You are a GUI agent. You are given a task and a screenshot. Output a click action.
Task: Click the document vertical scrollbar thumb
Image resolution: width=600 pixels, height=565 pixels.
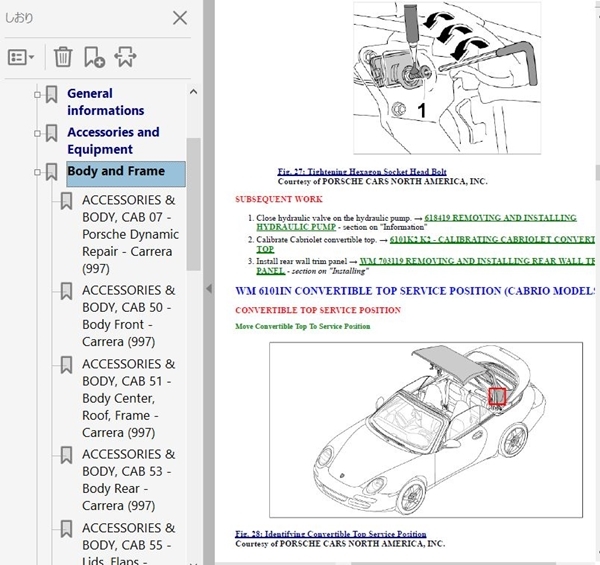point(597,172)
